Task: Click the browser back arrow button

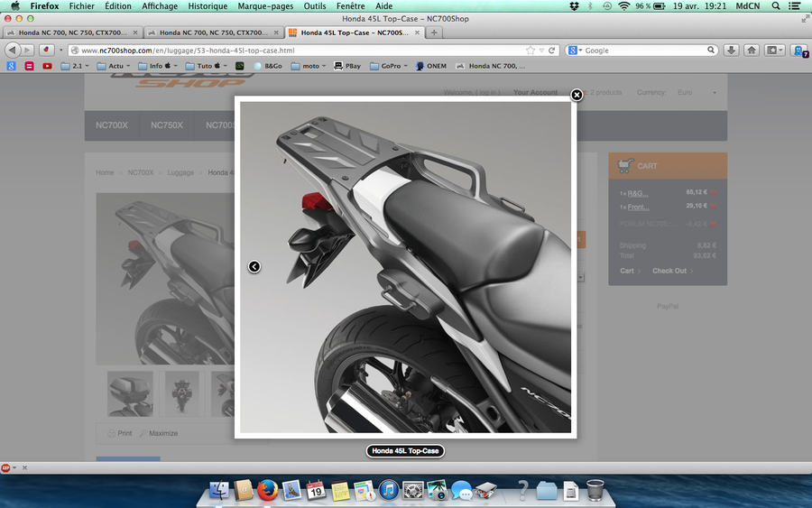Action: pos(14,51)
